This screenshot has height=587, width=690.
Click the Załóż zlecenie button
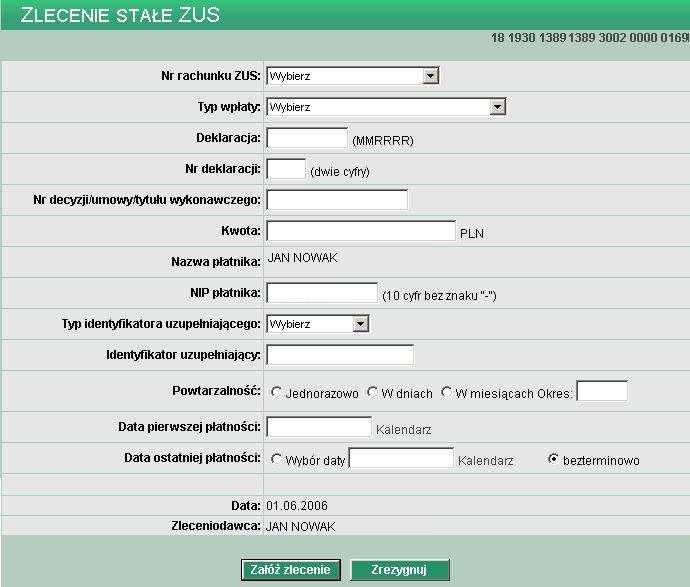pyautogui.click(x=291, y=570)
